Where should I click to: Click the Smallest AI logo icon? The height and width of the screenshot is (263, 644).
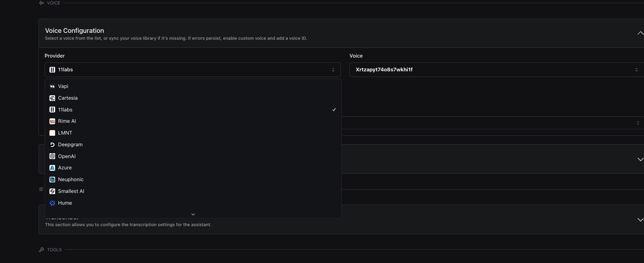[x=52, y=191]
